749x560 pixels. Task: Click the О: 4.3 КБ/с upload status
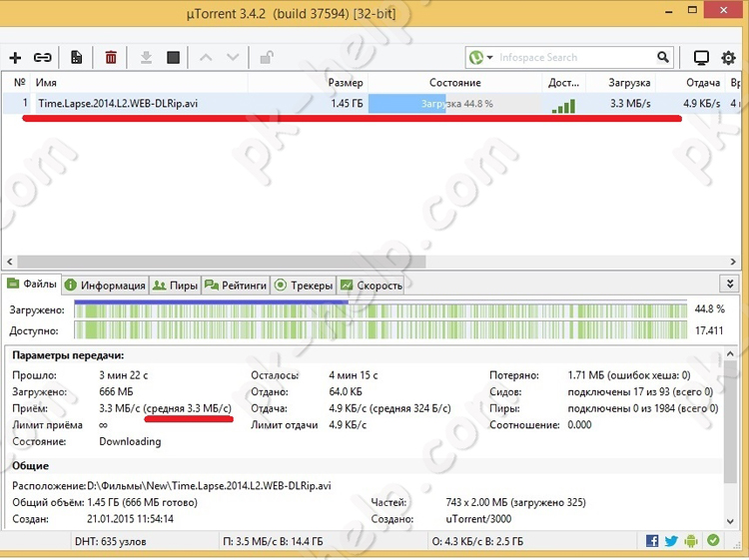pyautogui.click(x=477, y=541)
